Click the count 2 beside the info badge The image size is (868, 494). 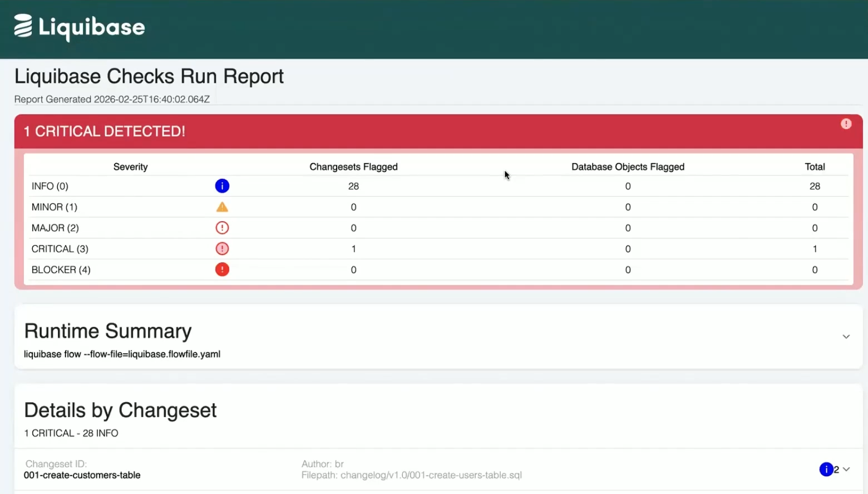[x=836, y=469]
